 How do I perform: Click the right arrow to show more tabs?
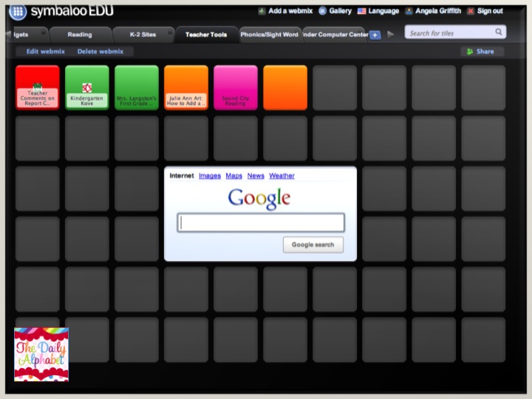pyautogui.click(x=391, y=35)
